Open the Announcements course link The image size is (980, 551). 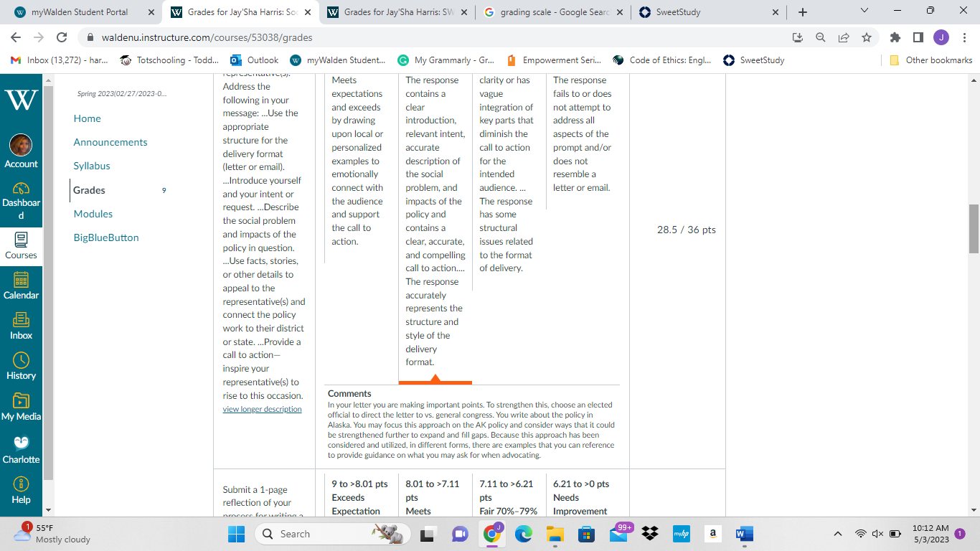point(110,142)
